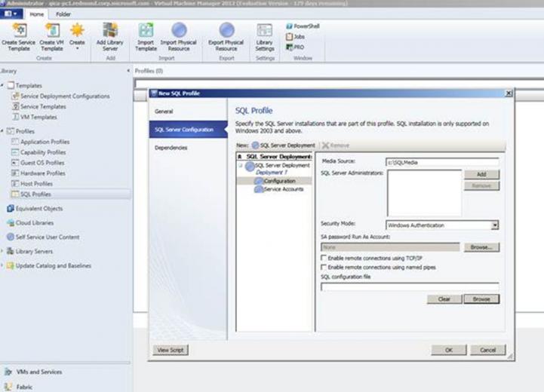Select Self Service User Content node
This screenshot has height=392, width=544.
pyautogui.click(x=48, y=237)
